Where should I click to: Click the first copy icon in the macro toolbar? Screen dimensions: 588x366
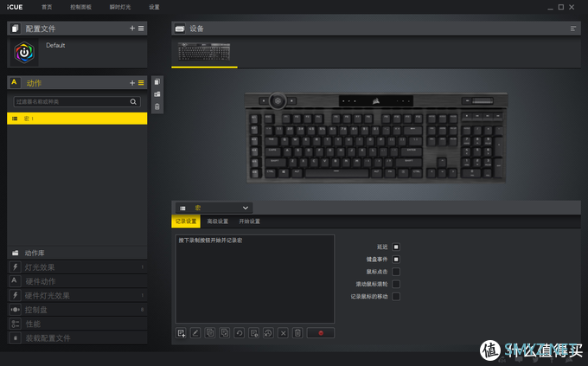[210, 333]
